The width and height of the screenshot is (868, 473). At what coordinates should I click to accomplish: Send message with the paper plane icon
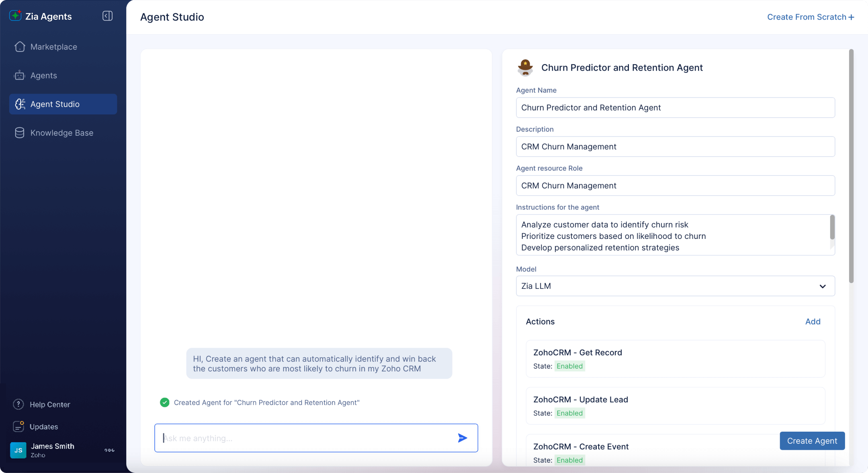click(x=462, y=438)
